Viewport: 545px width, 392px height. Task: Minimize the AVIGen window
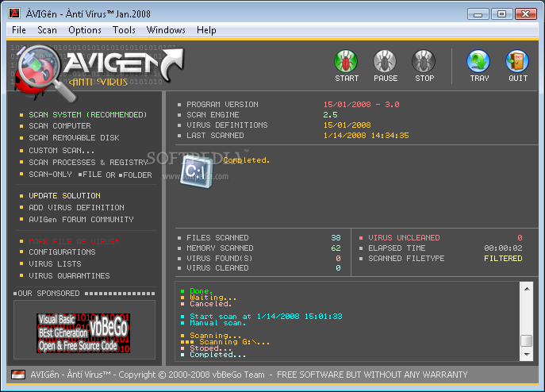point(478,14)
